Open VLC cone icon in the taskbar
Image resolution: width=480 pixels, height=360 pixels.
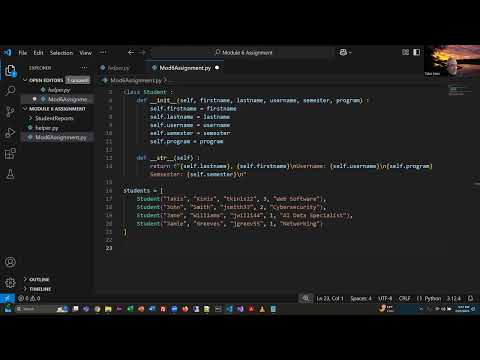[262, 309]
